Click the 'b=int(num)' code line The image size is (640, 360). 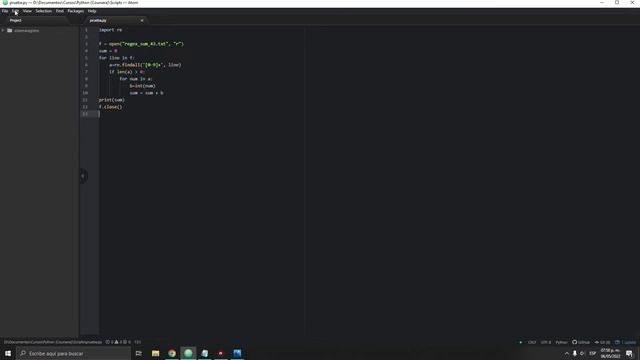point(142,86)
